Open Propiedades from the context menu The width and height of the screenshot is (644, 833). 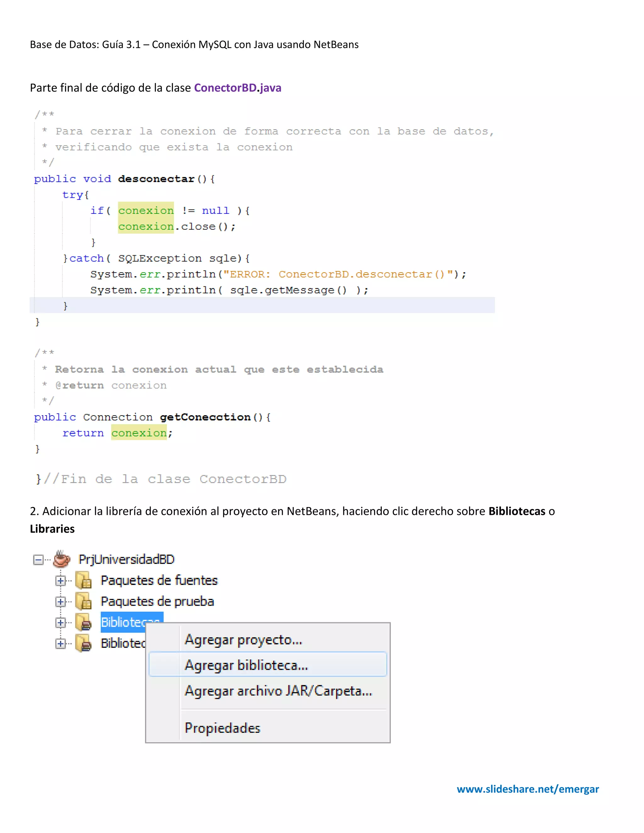pos(222,728)
